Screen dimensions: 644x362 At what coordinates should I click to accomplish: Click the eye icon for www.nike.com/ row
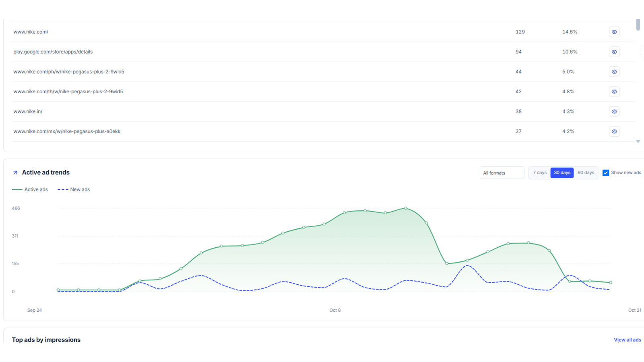point(614,32)
